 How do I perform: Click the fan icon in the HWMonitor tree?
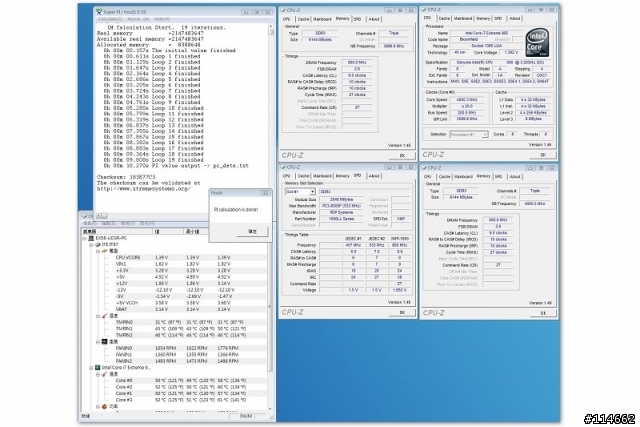(x=104, y=342)
